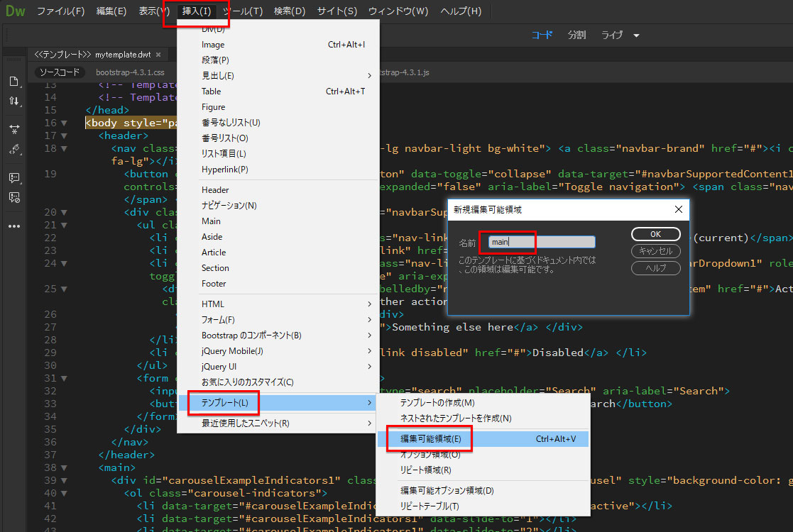This screenshot has width=793, height=532.
Task: Select 編集可能領域(E) from the template submenu
Action: pyautogui.click(x=430, y=439)
